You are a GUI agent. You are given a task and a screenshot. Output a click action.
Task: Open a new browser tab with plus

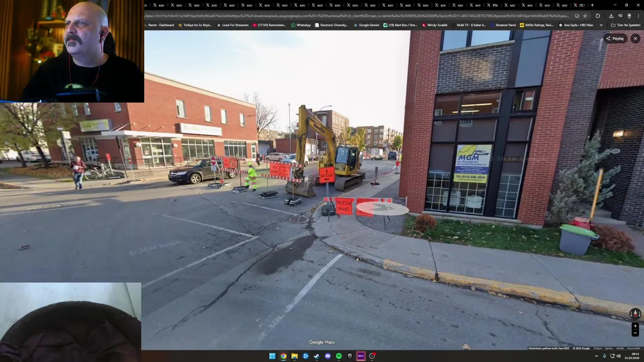[592, 5]
